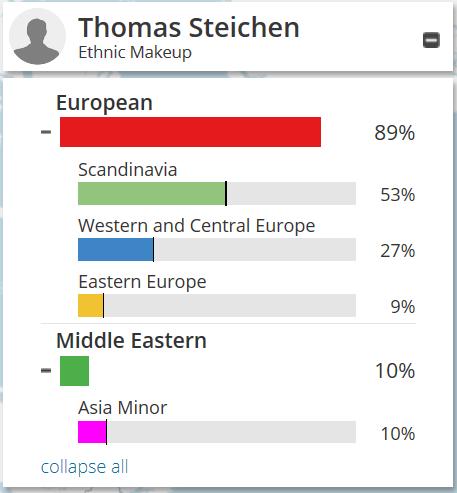Select the Western and Central Europe label

coord(197,226)
